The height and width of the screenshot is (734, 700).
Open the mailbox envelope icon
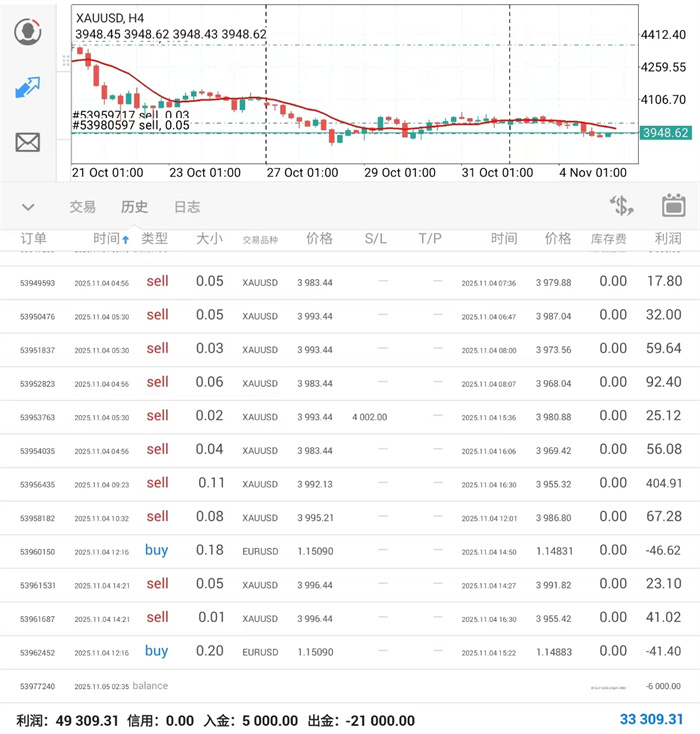(28, 142)
